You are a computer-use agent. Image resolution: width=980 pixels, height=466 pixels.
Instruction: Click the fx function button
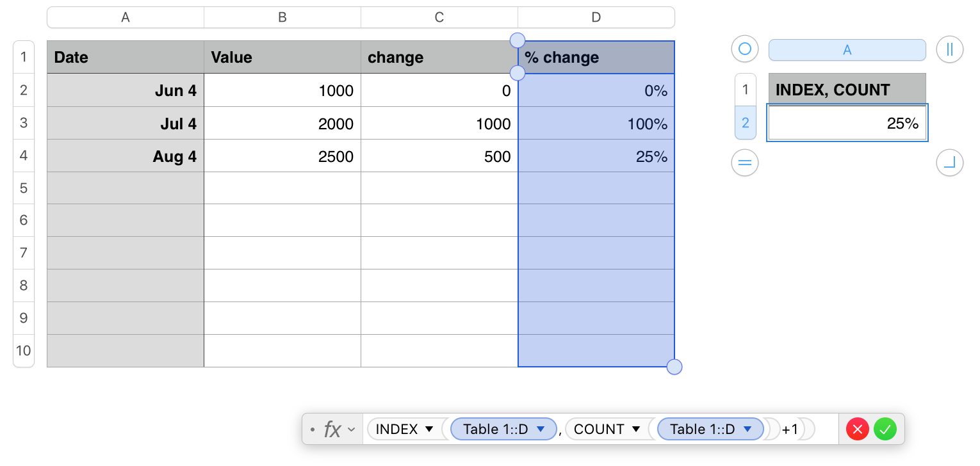(332, 429)
